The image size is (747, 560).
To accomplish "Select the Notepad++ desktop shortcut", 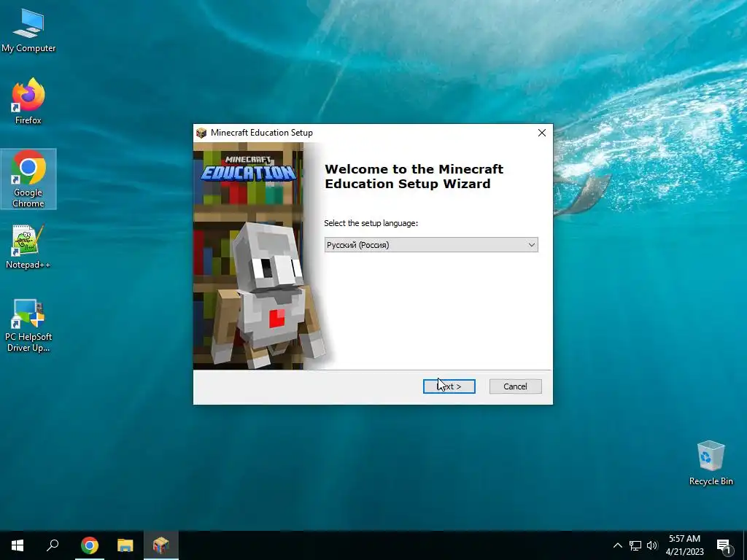I will click(x=28, y=246).
